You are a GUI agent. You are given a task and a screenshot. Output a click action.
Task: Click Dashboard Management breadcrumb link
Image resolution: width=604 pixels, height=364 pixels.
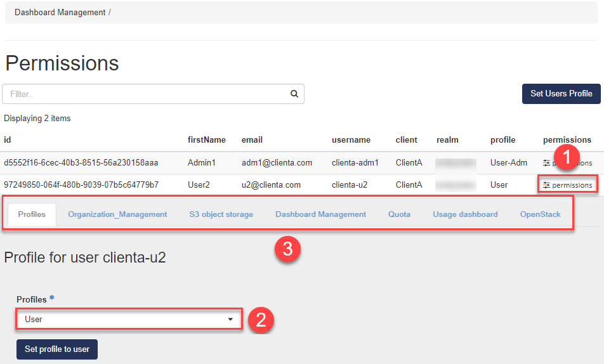(x=60, y=12)
